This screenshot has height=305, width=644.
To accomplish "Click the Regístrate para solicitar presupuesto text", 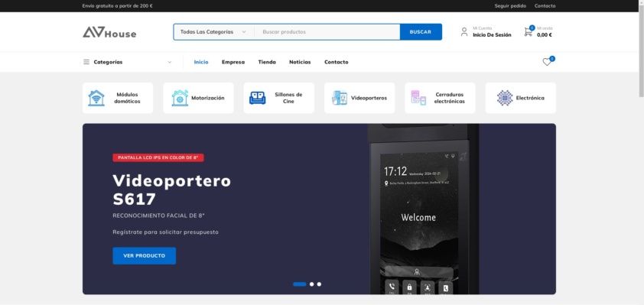I will (165, 232).
